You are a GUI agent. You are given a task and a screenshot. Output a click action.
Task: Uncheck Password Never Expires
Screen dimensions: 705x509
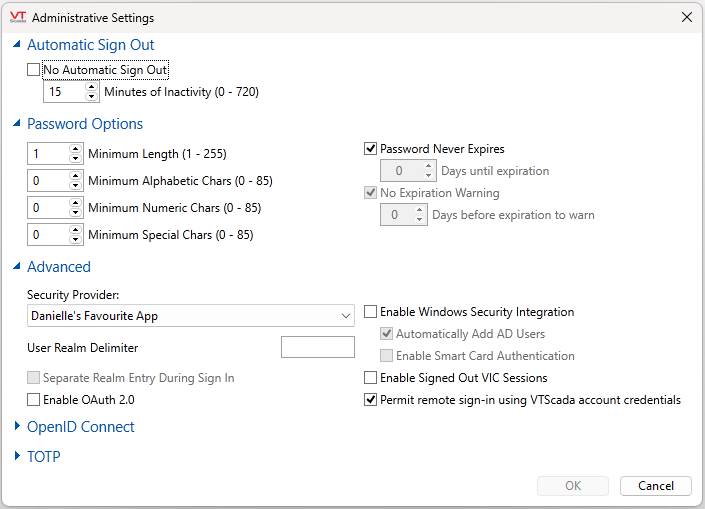(x=370, y=148)
